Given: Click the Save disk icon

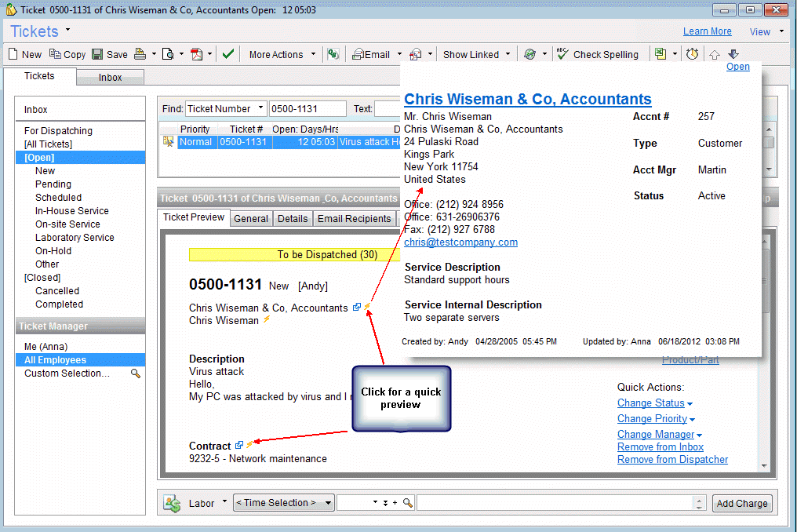Looking at the screenshot, I should [97, 54].
